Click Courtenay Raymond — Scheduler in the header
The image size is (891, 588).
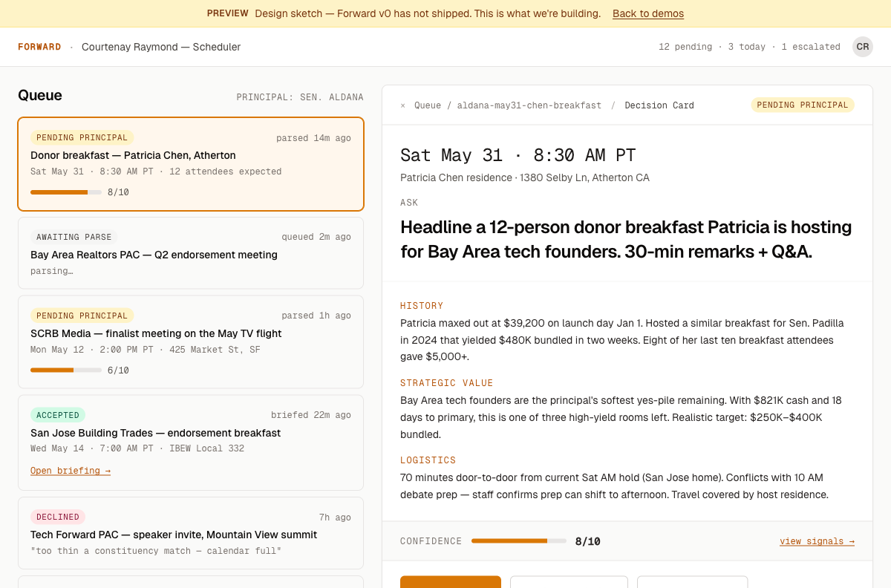[161, 47]
